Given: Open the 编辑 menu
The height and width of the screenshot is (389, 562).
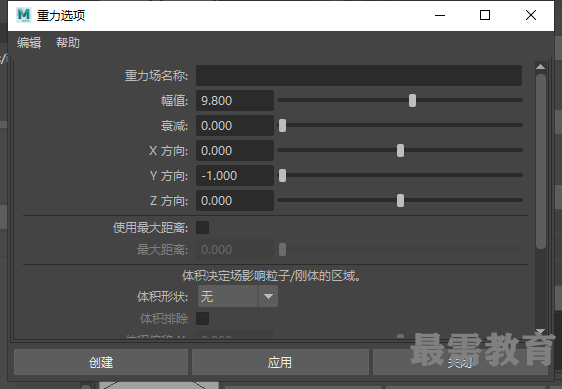Looking at the screenshot, I should [29, 43].
